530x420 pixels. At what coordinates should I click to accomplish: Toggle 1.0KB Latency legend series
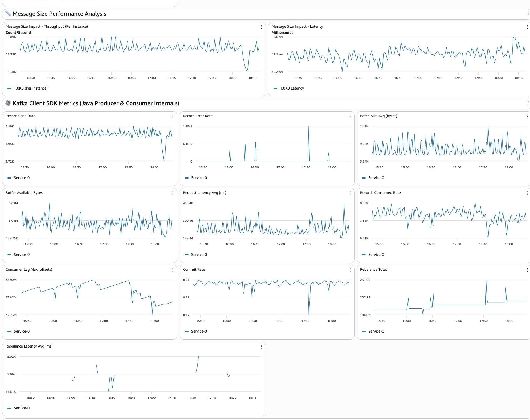point(292,88)
